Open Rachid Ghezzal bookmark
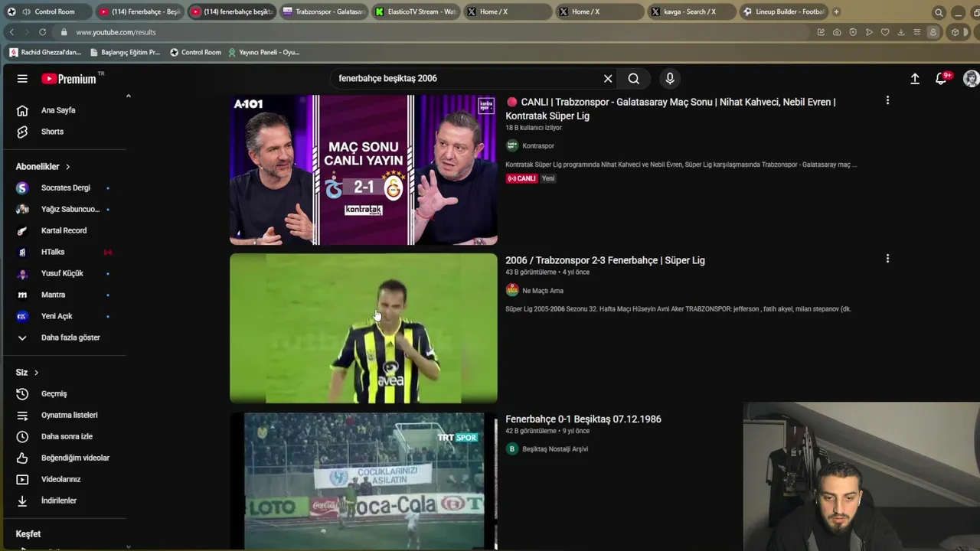This screenshot has width=980, height=551. click(45, 52)
